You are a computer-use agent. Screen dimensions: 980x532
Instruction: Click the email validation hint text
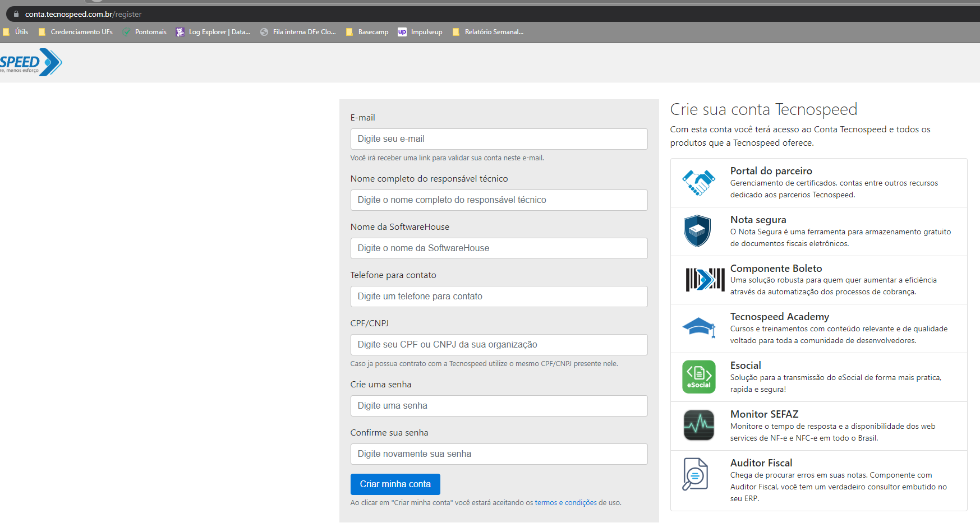(447, 158)
